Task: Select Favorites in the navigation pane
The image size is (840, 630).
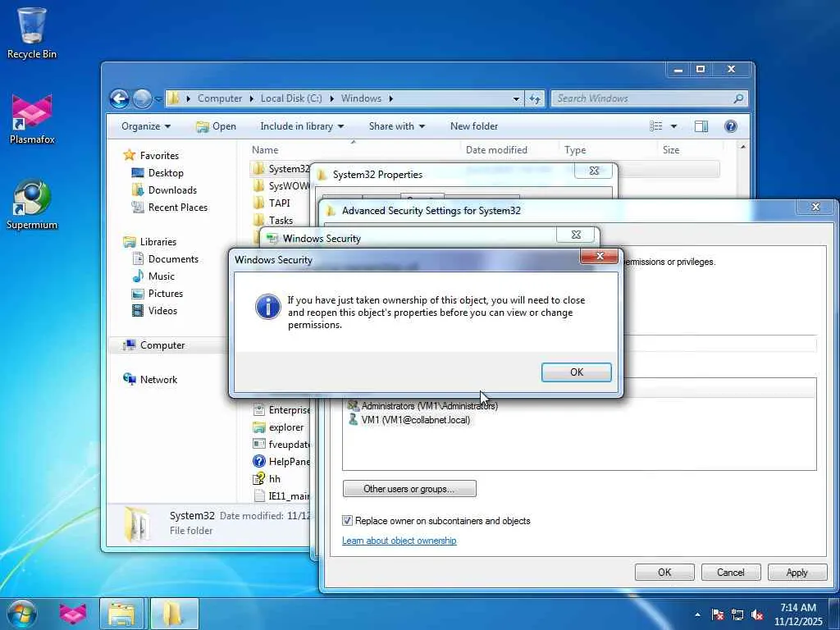Action: coord(159,155)
